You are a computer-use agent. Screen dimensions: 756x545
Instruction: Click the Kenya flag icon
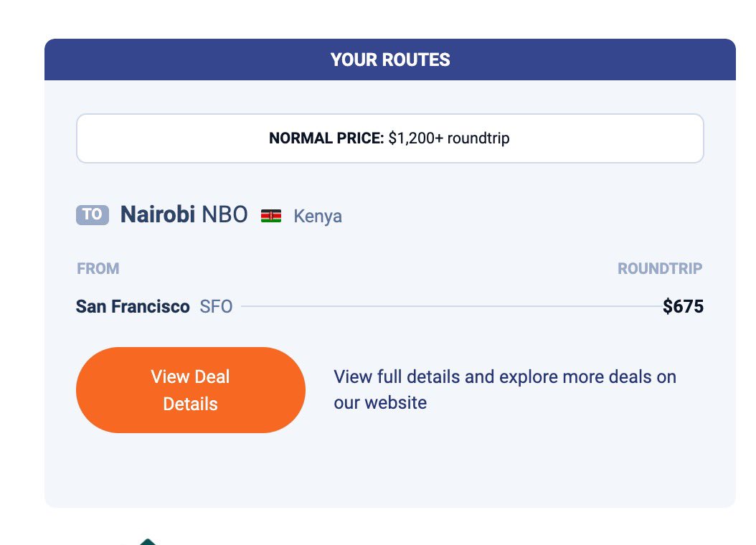pos(271,215)
